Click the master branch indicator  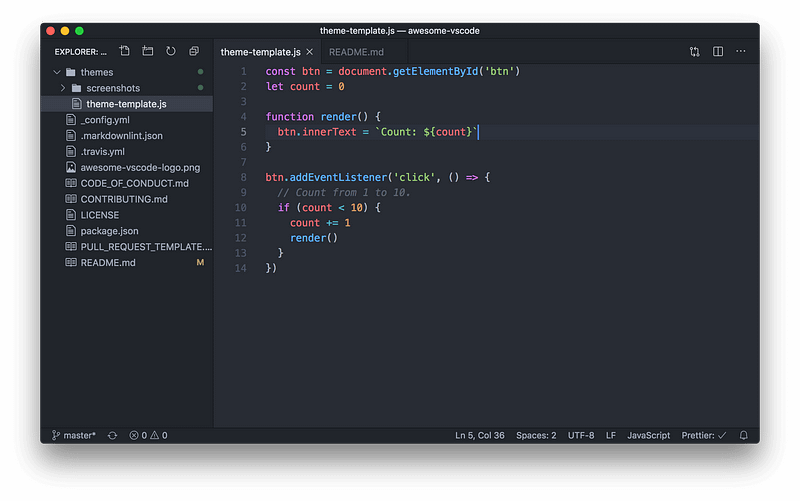tap(74, 435)
